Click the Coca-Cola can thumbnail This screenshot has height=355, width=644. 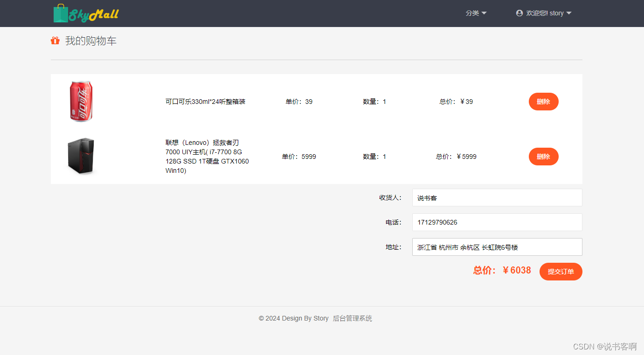[x=81, y=101]
